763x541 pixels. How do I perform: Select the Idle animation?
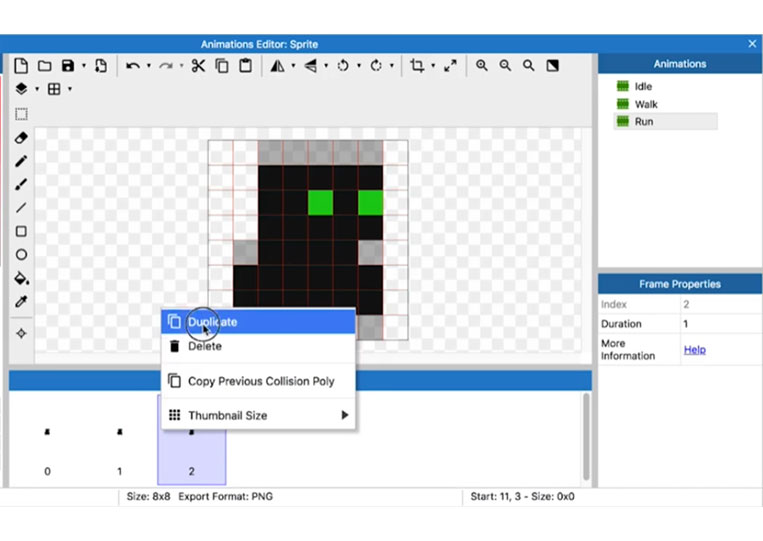pos(643,87)
